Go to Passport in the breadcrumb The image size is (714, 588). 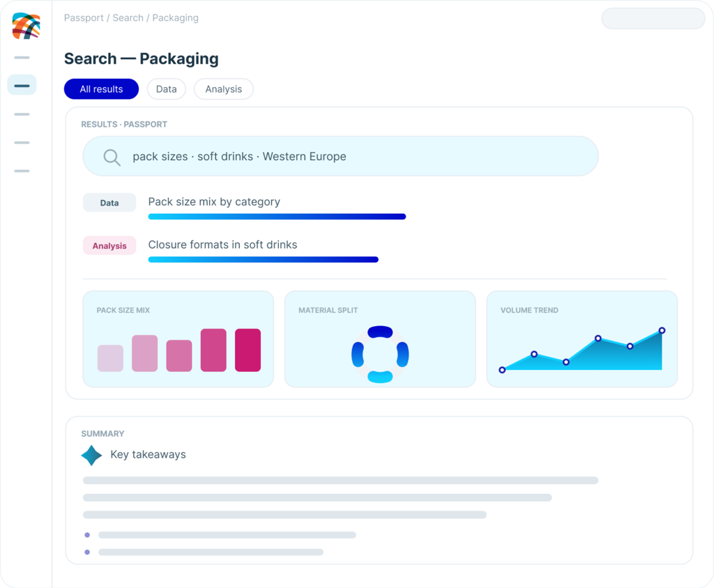point(84,17)
